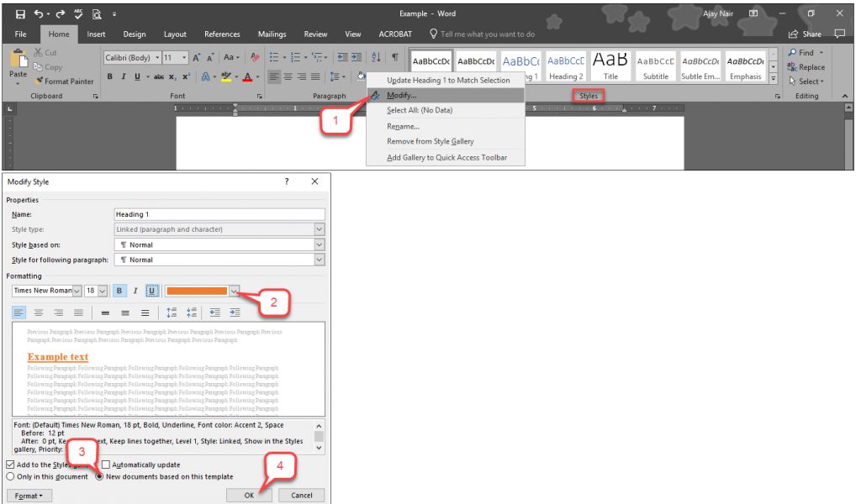Open the Sort dialog from the ribbon
This screenshot has height=504, width=861.
(x=376, y=57)
